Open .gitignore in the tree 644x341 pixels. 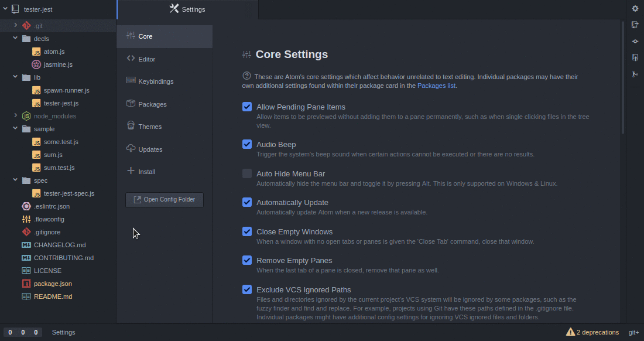tap(47, 232)
